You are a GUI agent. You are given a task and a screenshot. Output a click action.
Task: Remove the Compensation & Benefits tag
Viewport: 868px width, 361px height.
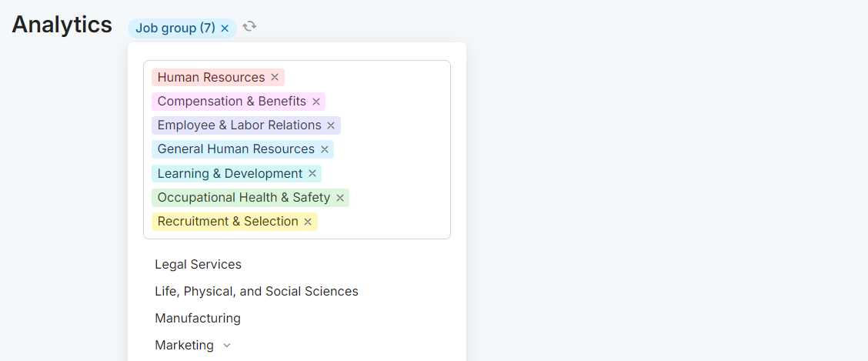[315, 102]
